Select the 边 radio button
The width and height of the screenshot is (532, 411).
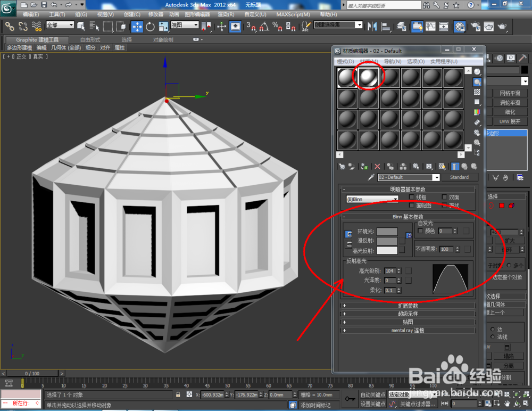(x=493, y=329)
